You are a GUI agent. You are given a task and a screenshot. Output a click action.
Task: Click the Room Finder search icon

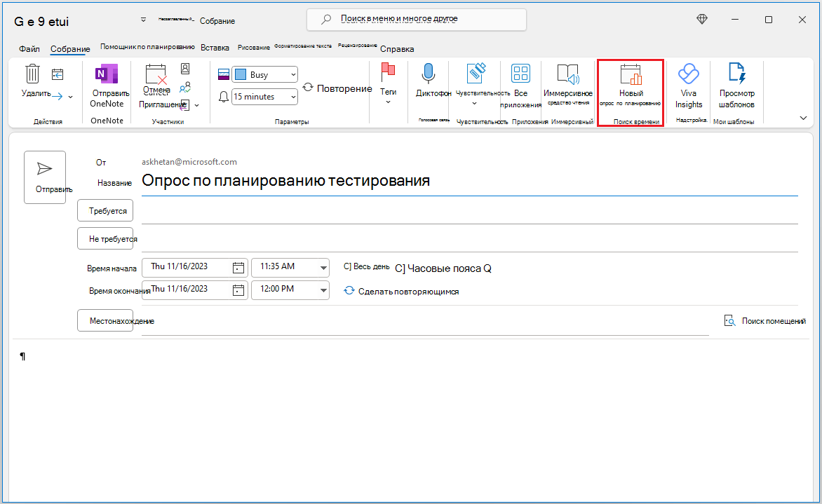coord(729,320)
